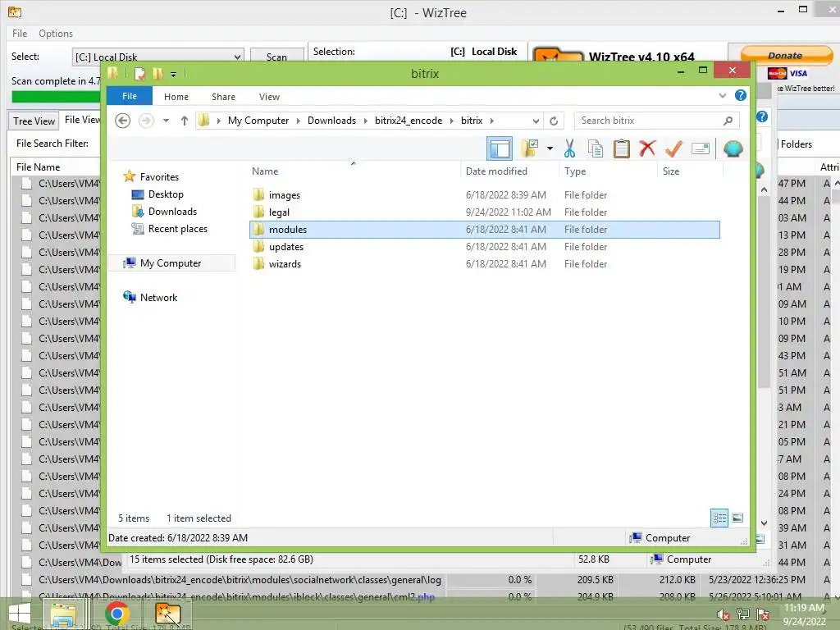This screenshot has height=630, width=840.
Task: Click the Cut scissors icon
Action: [x=569, y=148]
